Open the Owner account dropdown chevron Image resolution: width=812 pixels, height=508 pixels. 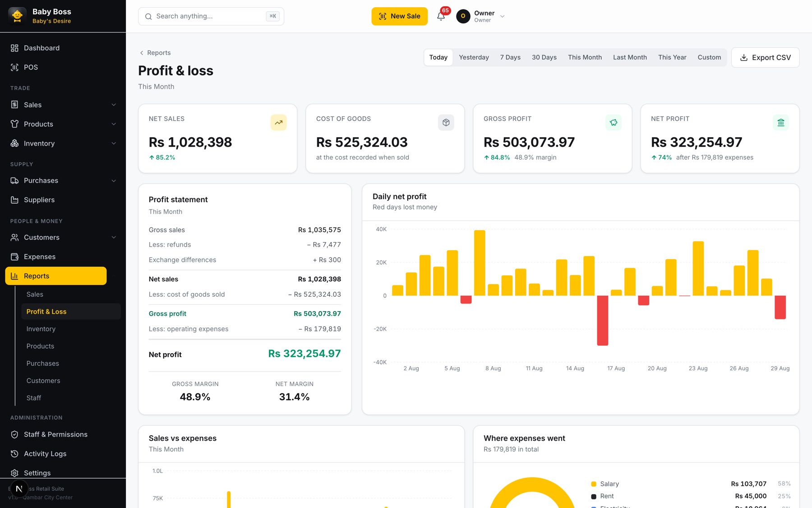pos(503,16)
